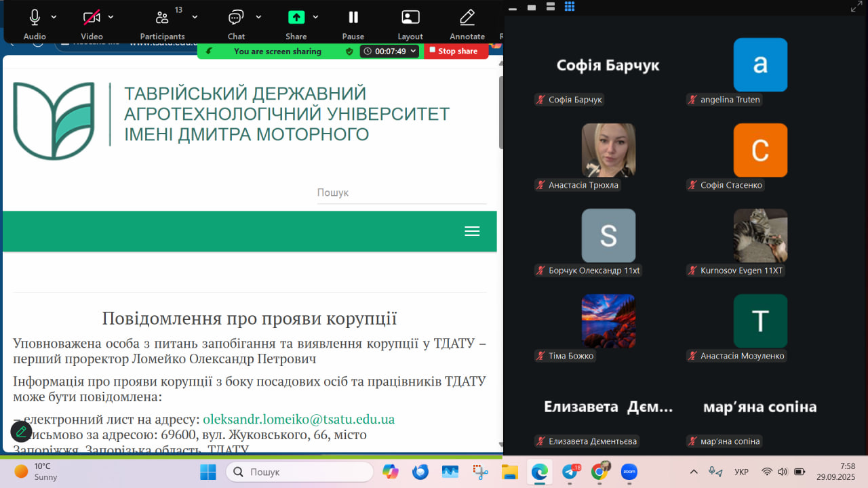
Task: Open the blue swirl browser app on taskbar
Action: pos(420,472)
